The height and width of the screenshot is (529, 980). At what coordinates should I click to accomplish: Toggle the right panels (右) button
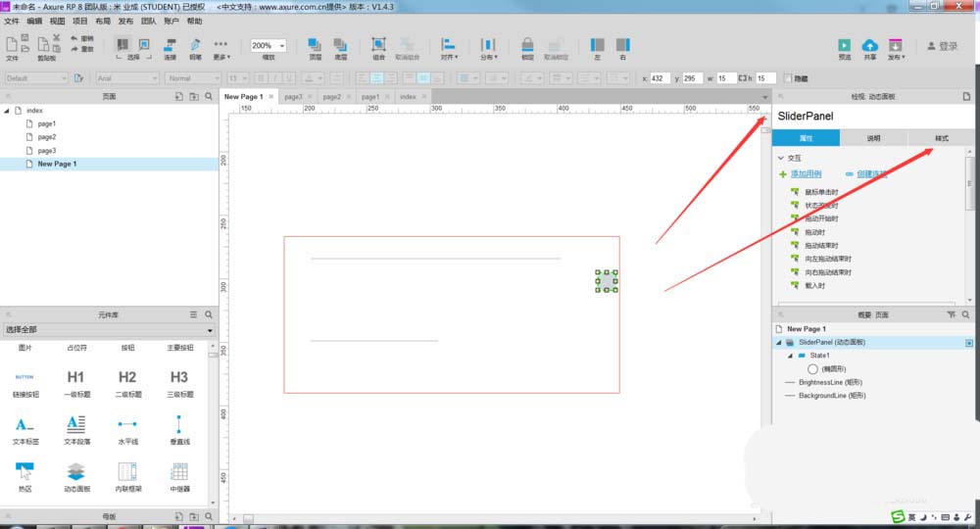[x=623, y=49]
